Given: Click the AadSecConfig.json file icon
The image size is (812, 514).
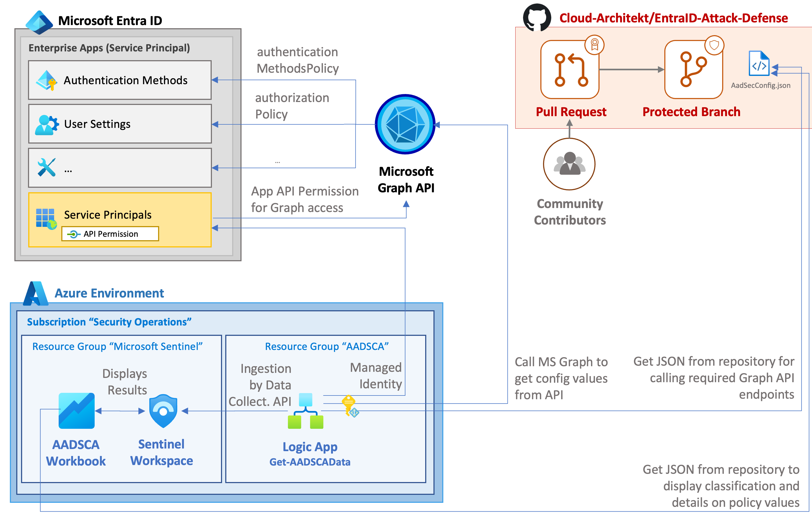Looking at the screenshot, I should pyautogui.click(x=759, y=63).
